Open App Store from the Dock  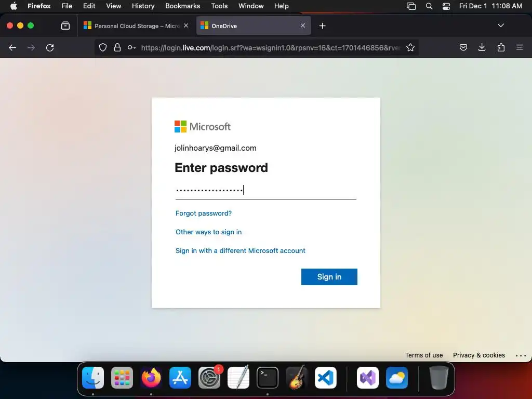180,378
